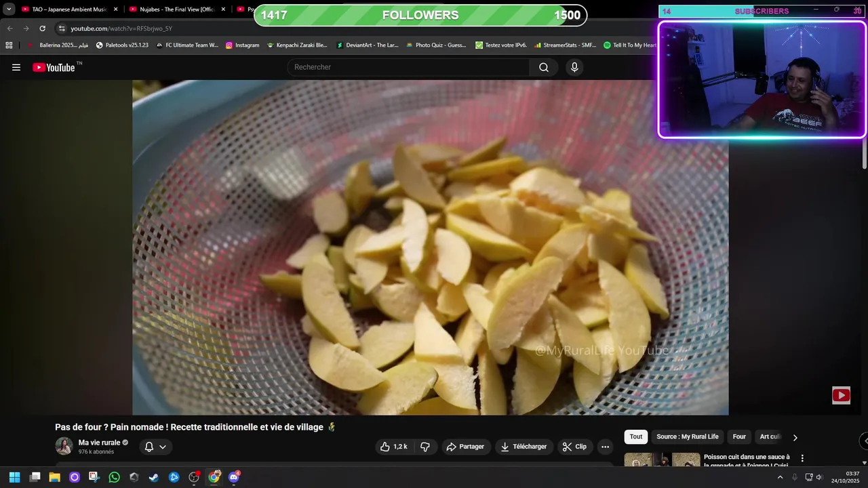Open Kenpachi Zaraki bookmark
The width and height of the screenshot is (868, 488).
tap(297, 45)
